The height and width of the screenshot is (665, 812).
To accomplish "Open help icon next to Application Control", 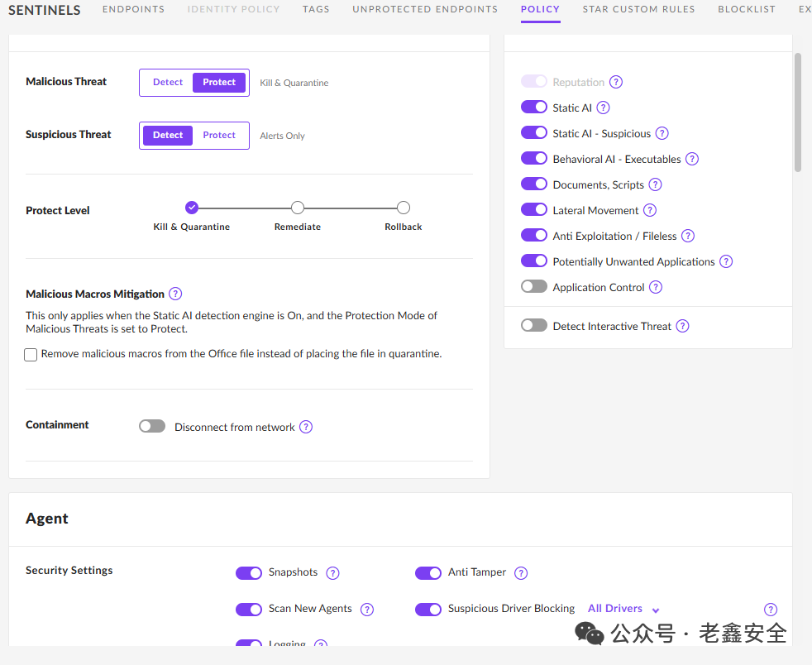I will (x=656, y=287).
